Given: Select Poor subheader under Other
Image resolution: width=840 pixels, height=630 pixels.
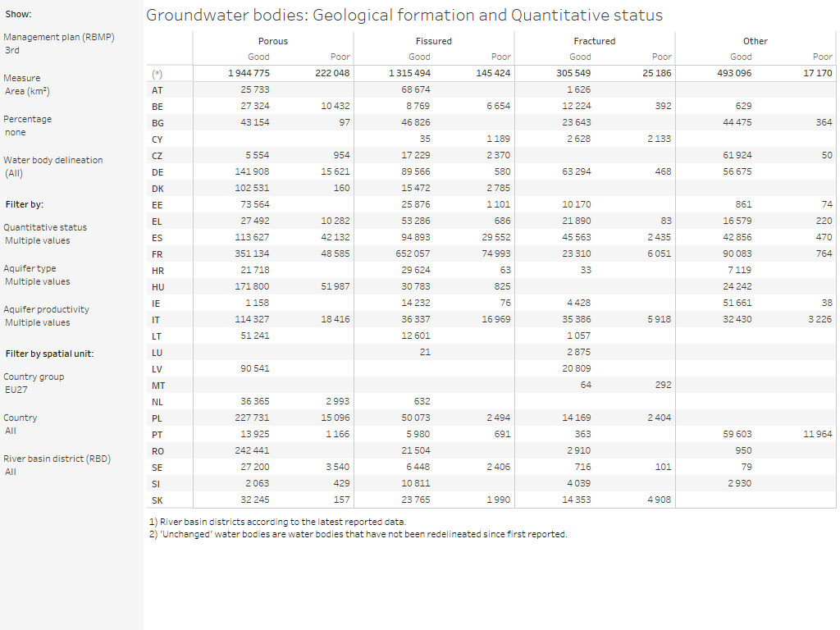Looking at the screenshot, I should pyautogui.click(x=822, y=57).
